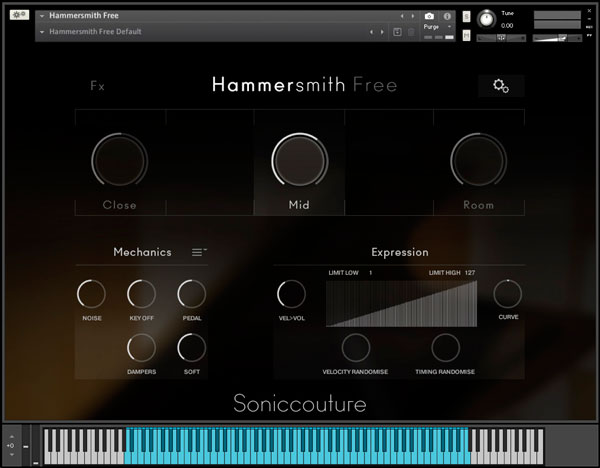The height and width of the screenshot is (468, 600).
Task: Click the TIMING RANDOMISE knob
Action: click(x=445, y=347)
